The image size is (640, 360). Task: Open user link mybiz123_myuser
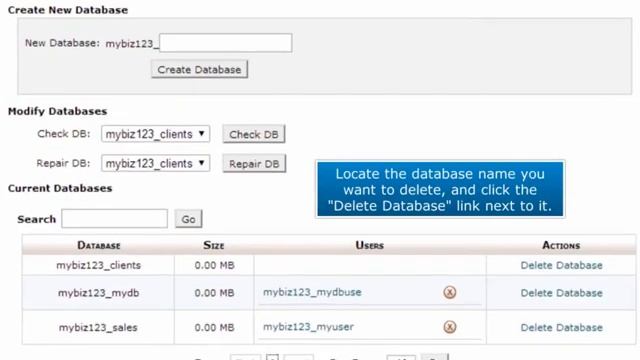coord(308,327)
